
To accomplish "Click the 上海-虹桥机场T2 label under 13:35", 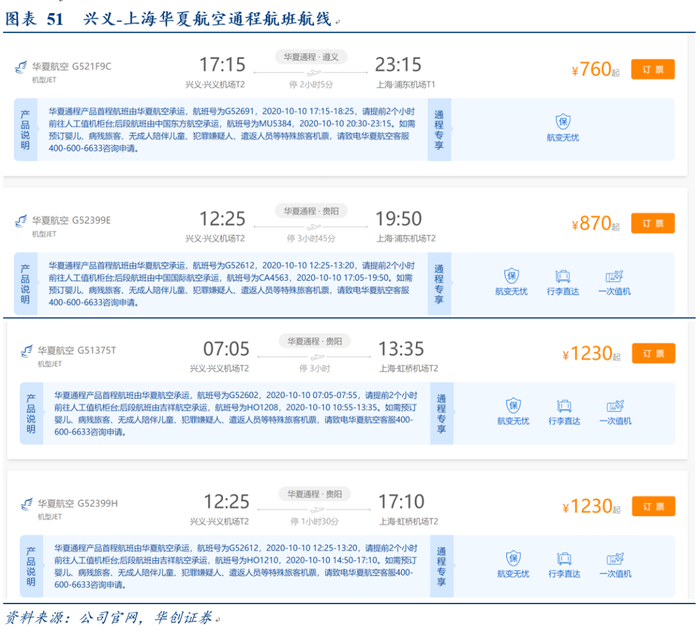I will coord(408,369).
